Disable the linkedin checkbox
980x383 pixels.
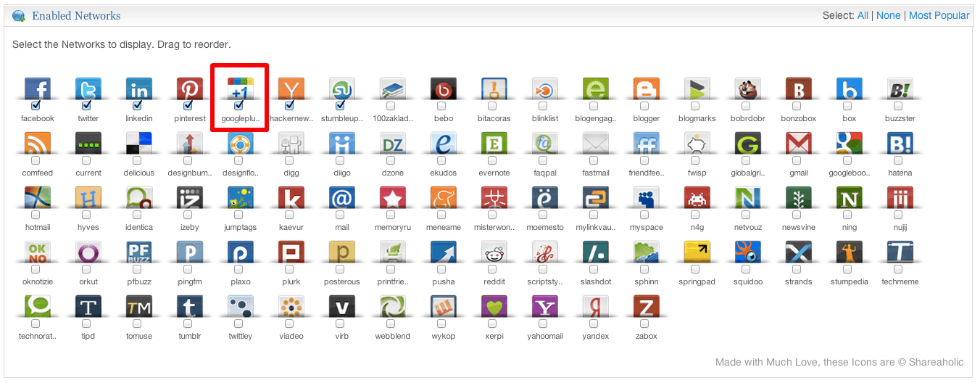point(137,106)
